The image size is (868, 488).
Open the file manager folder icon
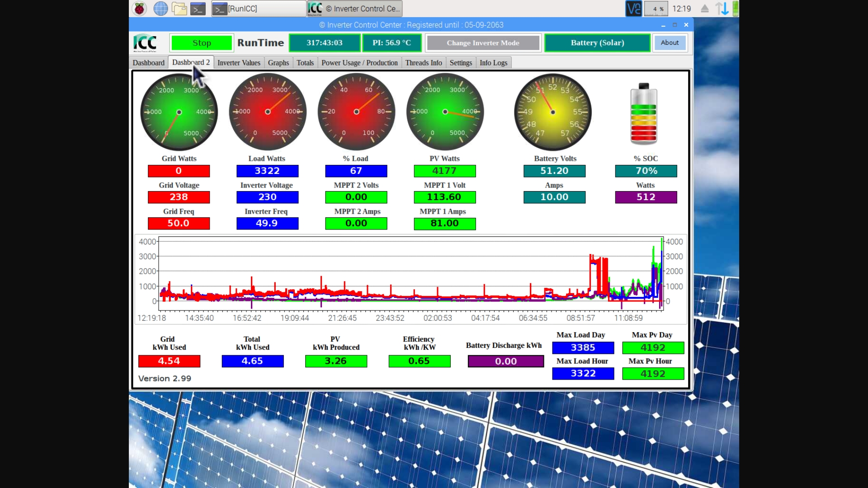pos(179,9)
